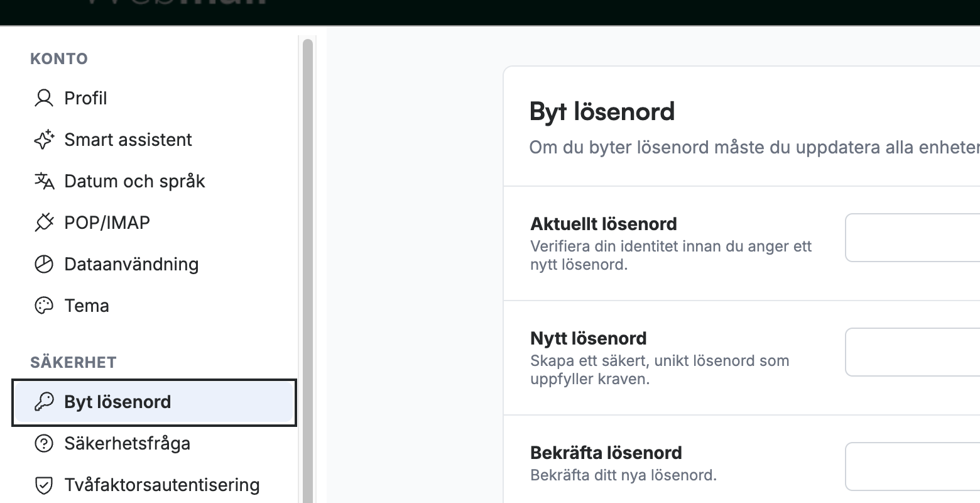
Task: Click the Säkerhetsfråga question mark icon
Action: (43, 443)
